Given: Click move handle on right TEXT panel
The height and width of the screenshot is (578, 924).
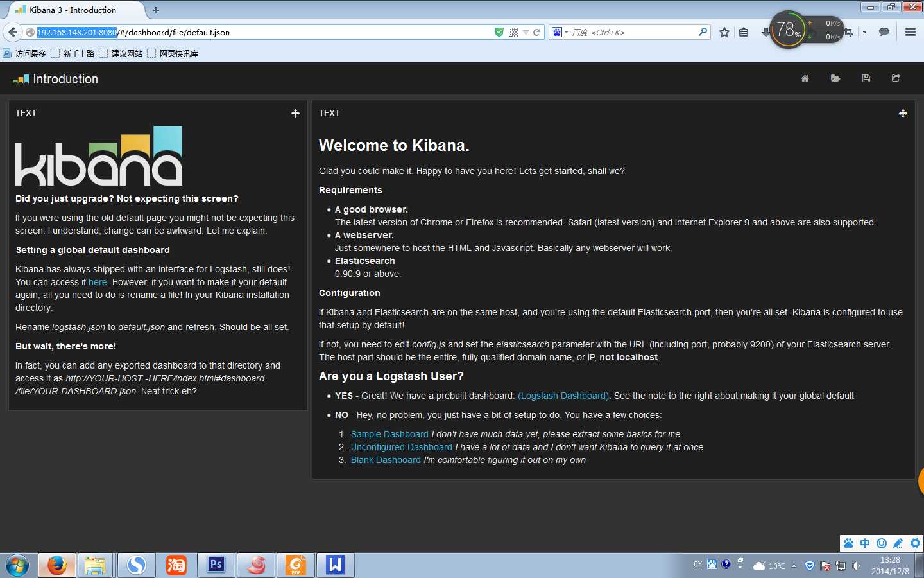Looking at the screenshot, I should [903, 113].
